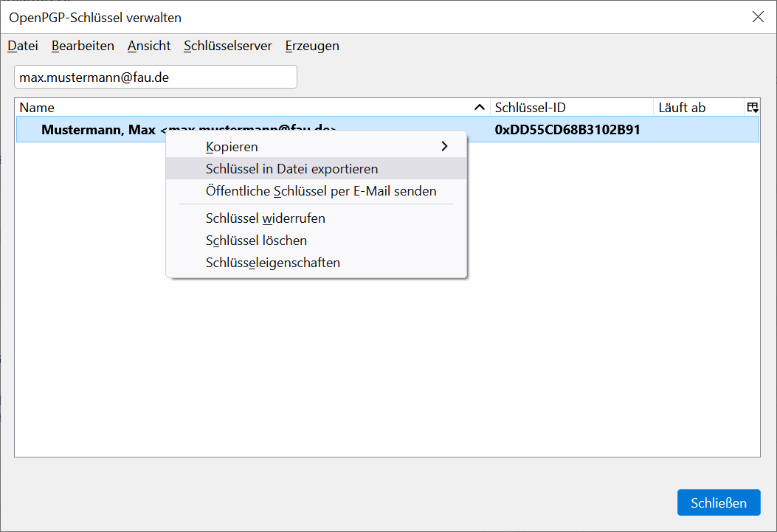The image size is (777, 532).
Task: Open the Datei menu
Action: tap(23, 46)
